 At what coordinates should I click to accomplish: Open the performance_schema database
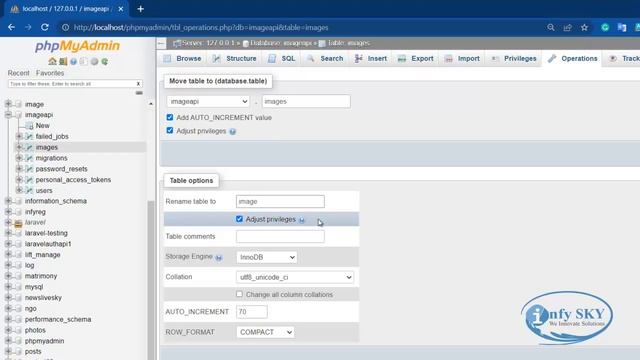tap(58, 319)
